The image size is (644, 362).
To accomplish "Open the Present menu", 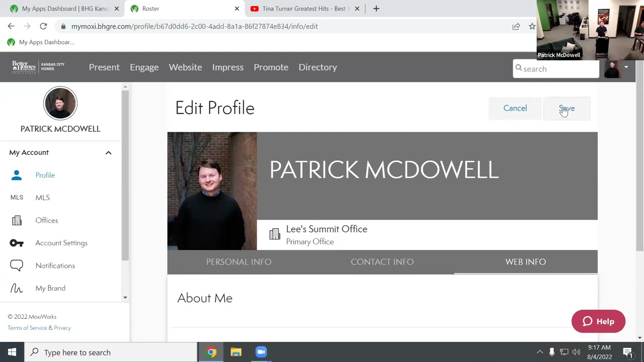I will pyautogui.click(x=104, y=67).
